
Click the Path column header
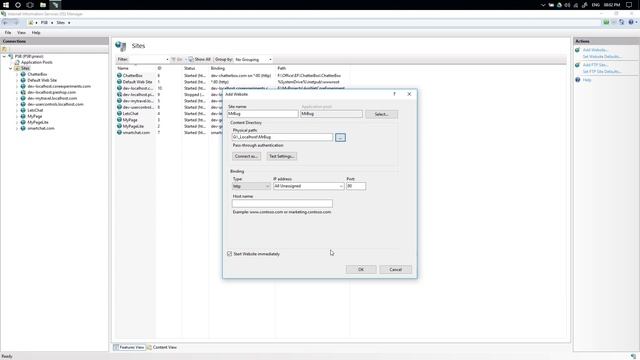click(282, 69)
